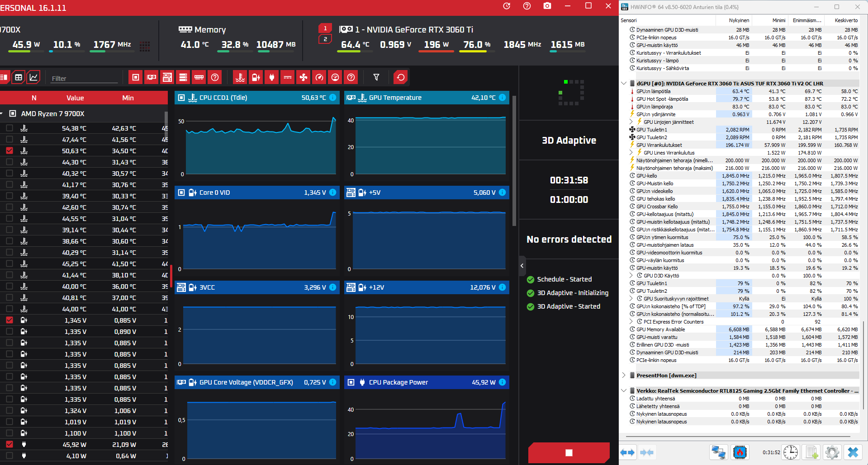This screenshot has height=465, width=868.
Task: Expand PCI Express Error Counters row
Action: pyautogui.click(x=631, y=321)
